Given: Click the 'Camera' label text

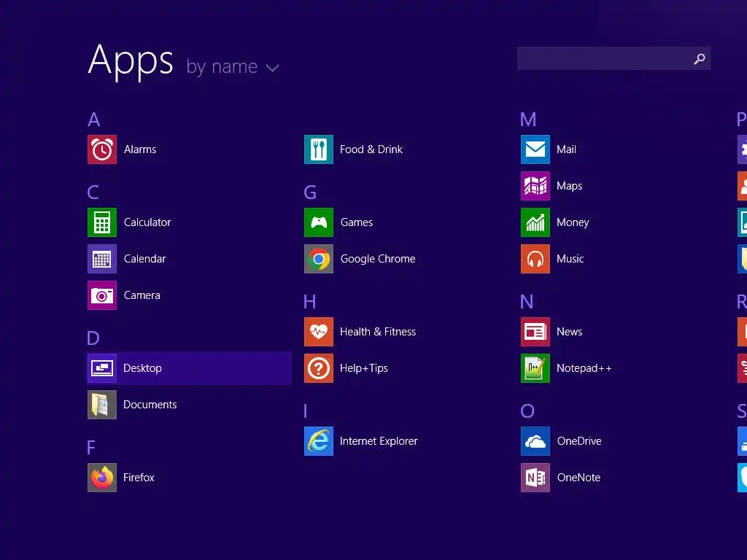Looking at the screenshot, I should click(142, 295).
